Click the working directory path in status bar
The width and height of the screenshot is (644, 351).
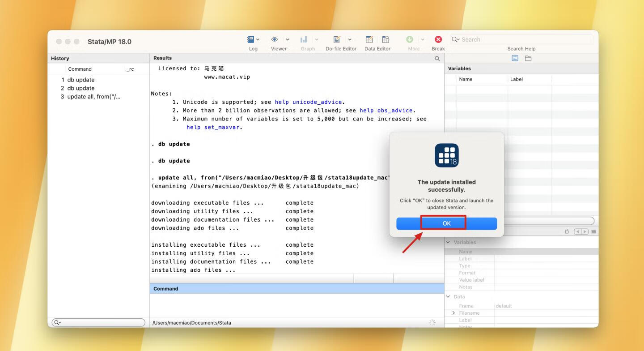[x=192, y=323]
